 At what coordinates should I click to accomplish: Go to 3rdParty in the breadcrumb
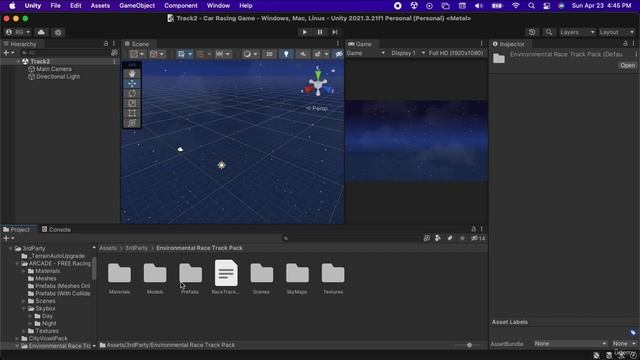click(136, 248)
